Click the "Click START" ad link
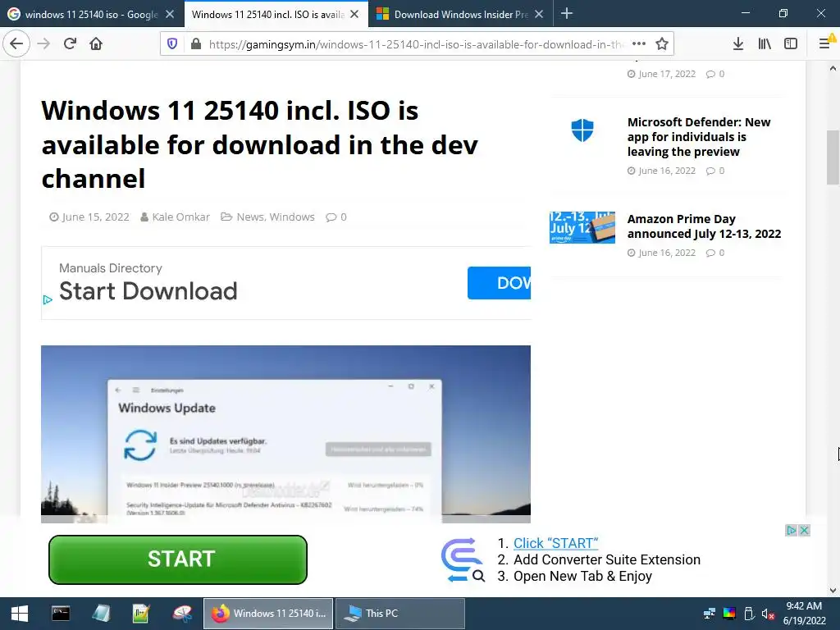This screenshot has width=840, height=630. click(555, 543)
